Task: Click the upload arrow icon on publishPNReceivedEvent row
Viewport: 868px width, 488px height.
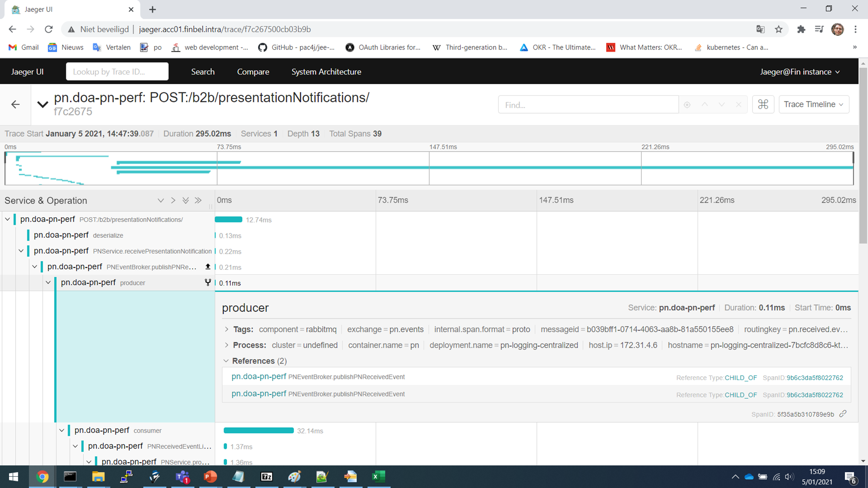Action: [208, 267]
